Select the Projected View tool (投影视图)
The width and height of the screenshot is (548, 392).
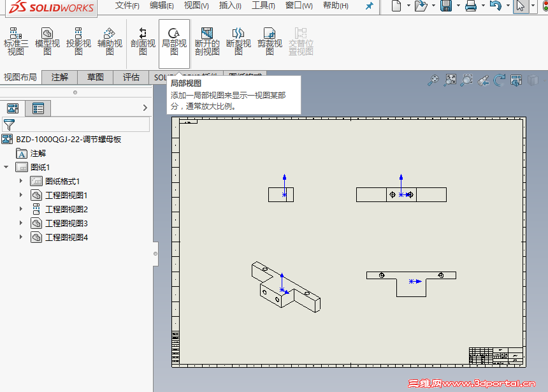point(78,42)
